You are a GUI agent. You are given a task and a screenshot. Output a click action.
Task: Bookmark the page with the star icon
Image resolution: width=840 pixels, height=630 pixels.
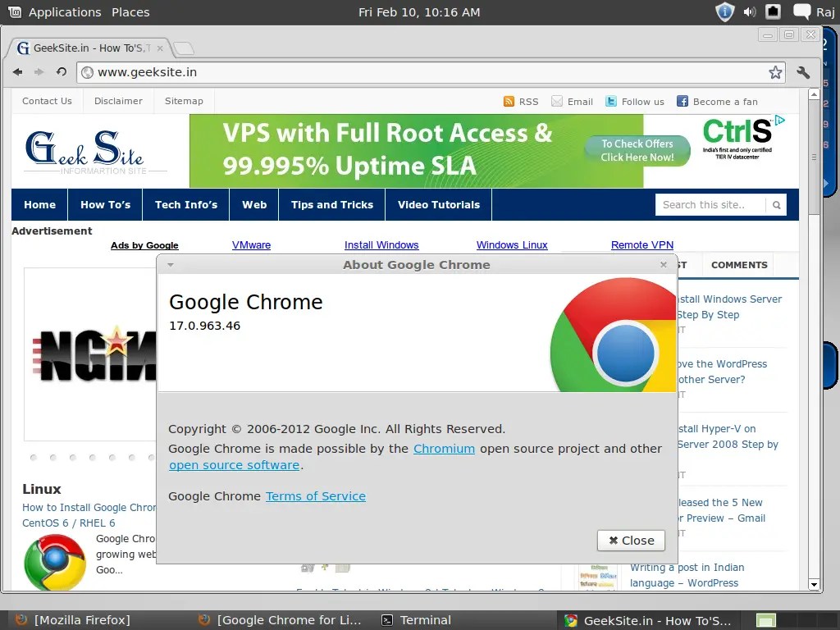pyautogui.click(x=775, y=72)
